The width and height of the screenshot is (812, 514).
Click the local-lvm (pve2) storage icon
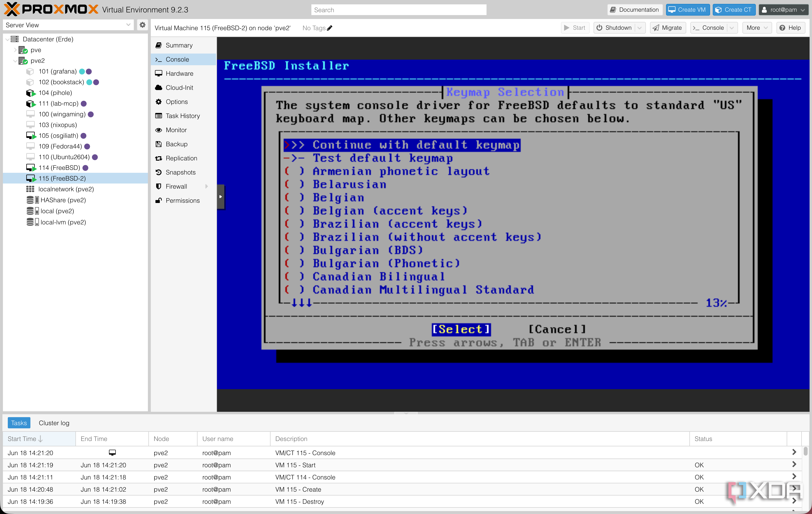pyautogui.click(x=33, y=222)
